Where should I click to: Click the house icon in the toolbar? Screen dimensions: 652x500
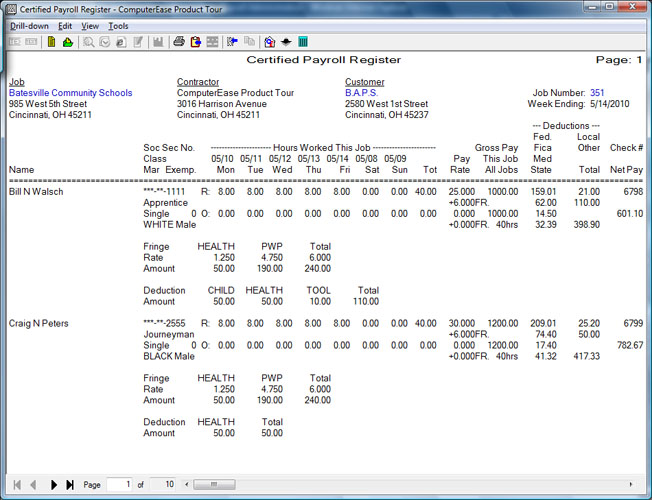[x=269, y=42]
